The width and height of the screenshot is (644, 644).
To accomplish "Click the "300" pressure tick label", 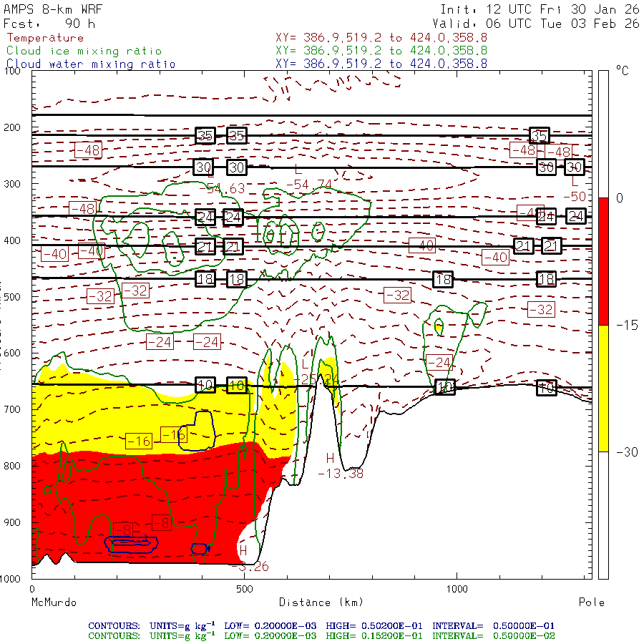I will click(x=12, y=184).
